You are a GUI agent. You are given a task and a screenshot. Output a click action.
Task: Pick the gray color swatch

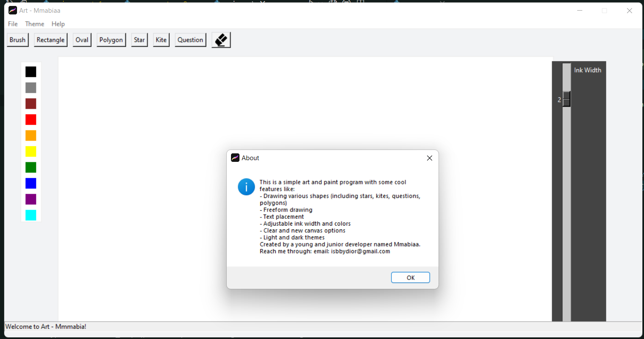click(x=31, y=88)
